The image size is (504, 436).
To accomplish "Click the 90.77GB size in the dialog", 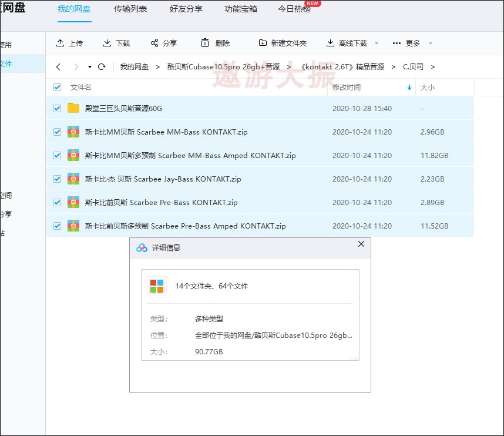I will click(x=209, y=352).
